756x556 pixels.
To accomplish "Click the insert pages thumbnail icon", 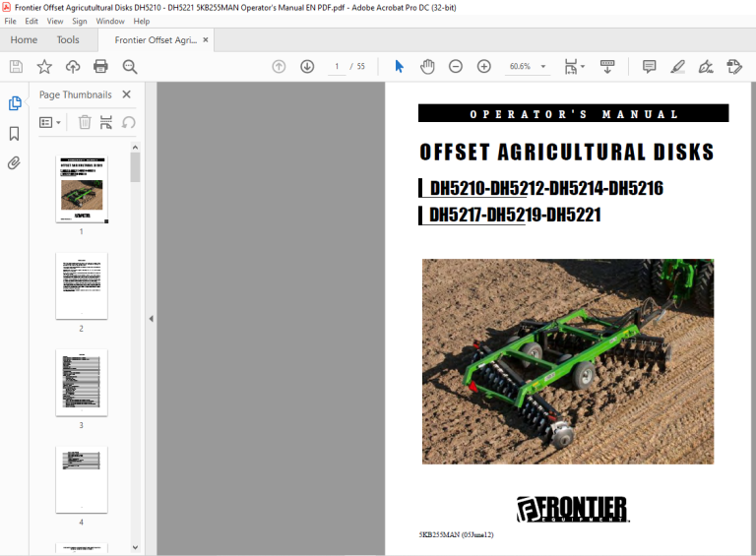I will 106,122.
